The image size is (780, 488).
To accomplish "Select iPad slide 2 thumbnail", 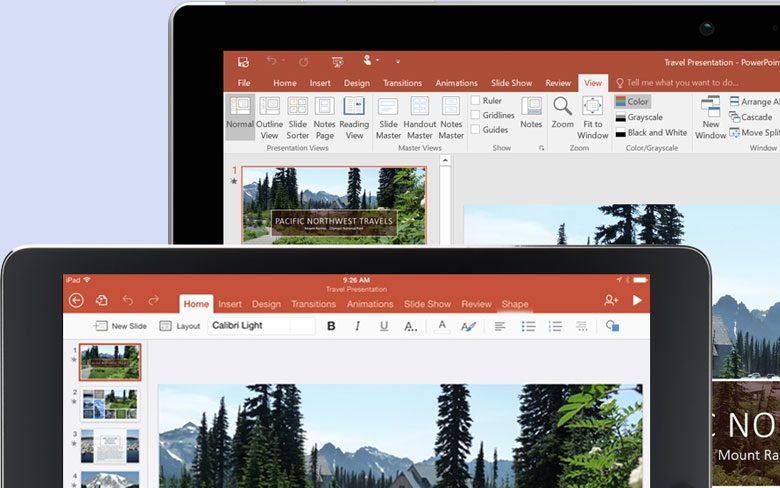I will click(110, 404).
